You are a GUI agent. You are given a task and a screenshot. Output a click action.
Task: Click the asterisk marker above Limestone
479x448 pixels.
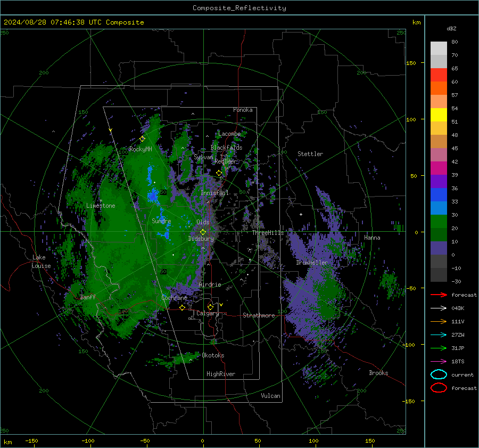[x=101, y=201]
